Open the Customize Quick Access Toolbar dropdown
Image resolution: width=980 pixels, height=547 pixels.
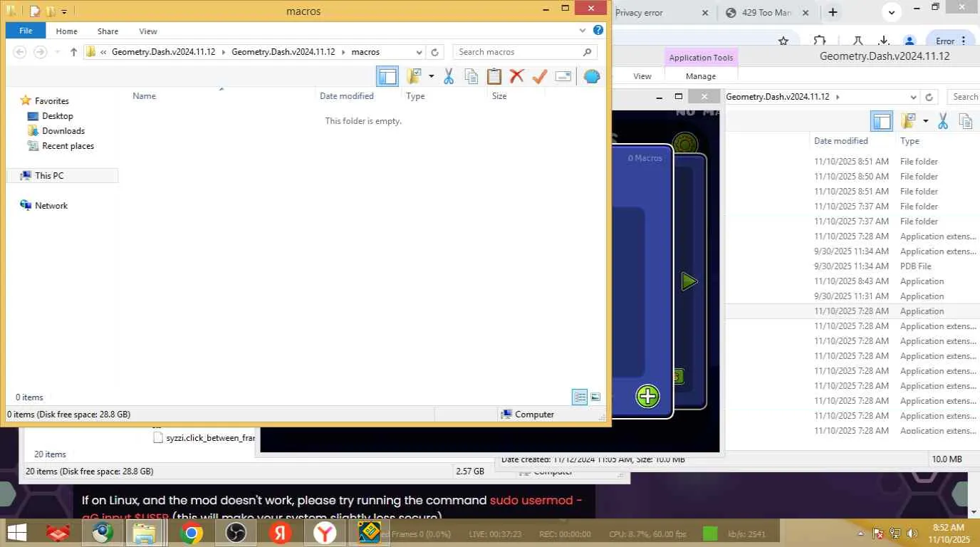pos(64,11)
